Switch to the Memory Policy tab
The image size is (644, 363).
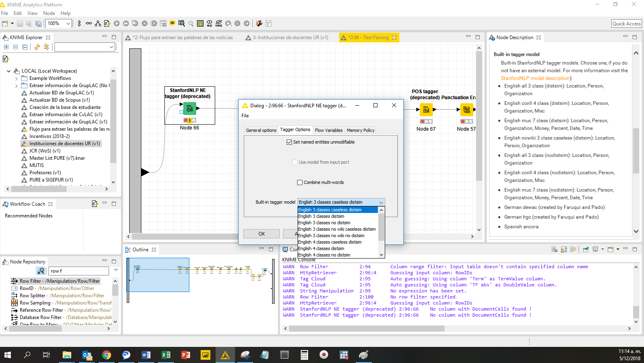click(361, 130)
